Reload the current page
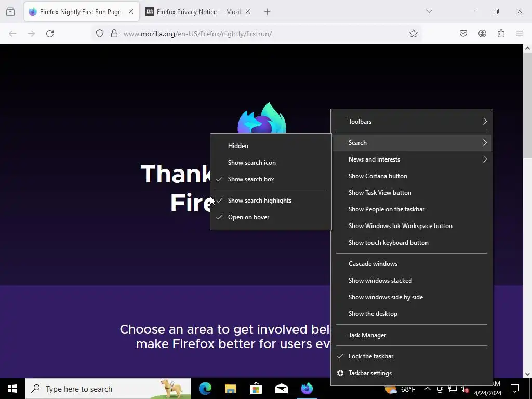Image resolution: width=532 pixels, height=399 pixels. (x=50, y=34)
